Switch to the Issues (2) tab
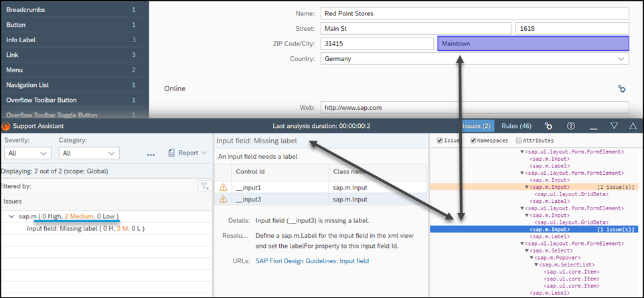Screen dimensions: 644x298 (476, 126)
